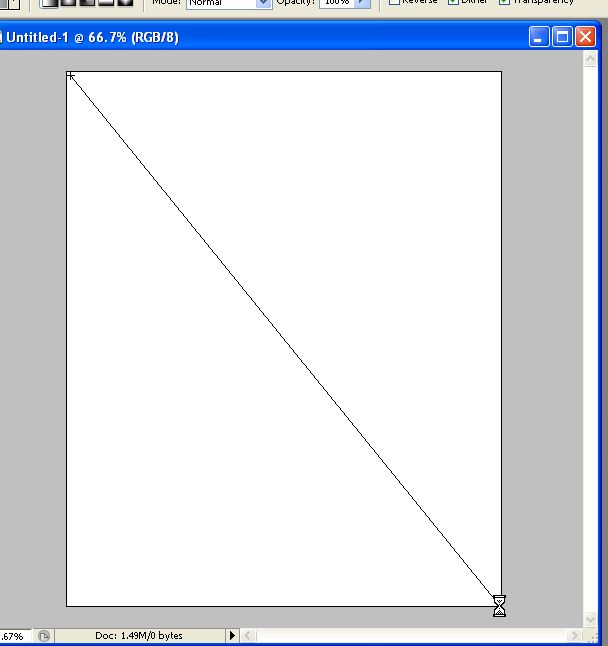Open the gradient picker dropdown arrow
608x646 pixels.
pyautogui.click(x=14, y=3)
